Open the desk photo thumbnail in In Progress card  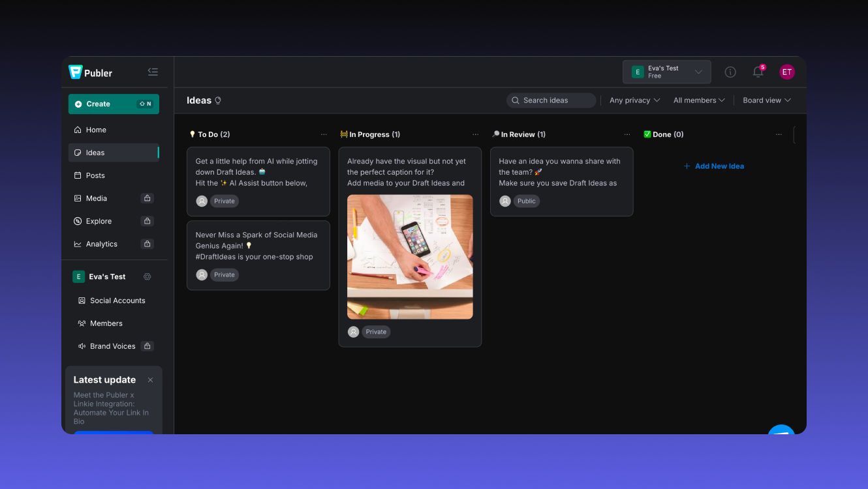[x=410, y=257]
